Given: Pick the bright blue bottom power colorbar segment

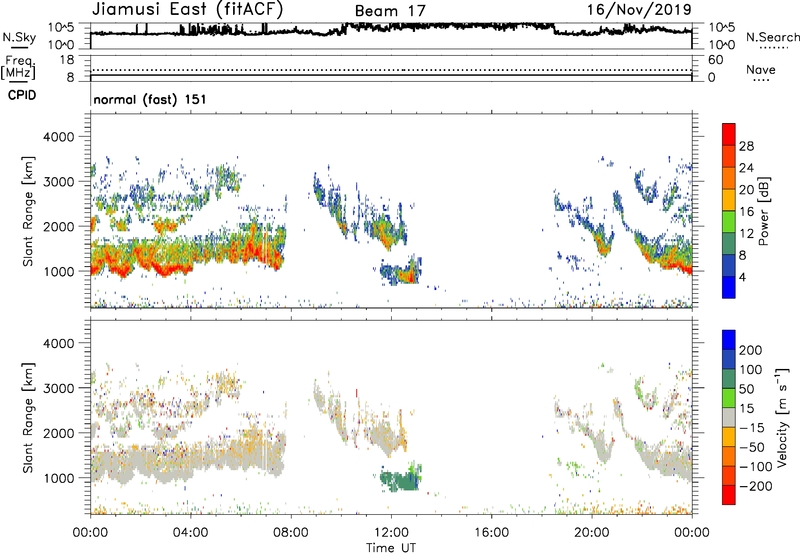Looking at the screenshot, I should (x=729, y=288).
